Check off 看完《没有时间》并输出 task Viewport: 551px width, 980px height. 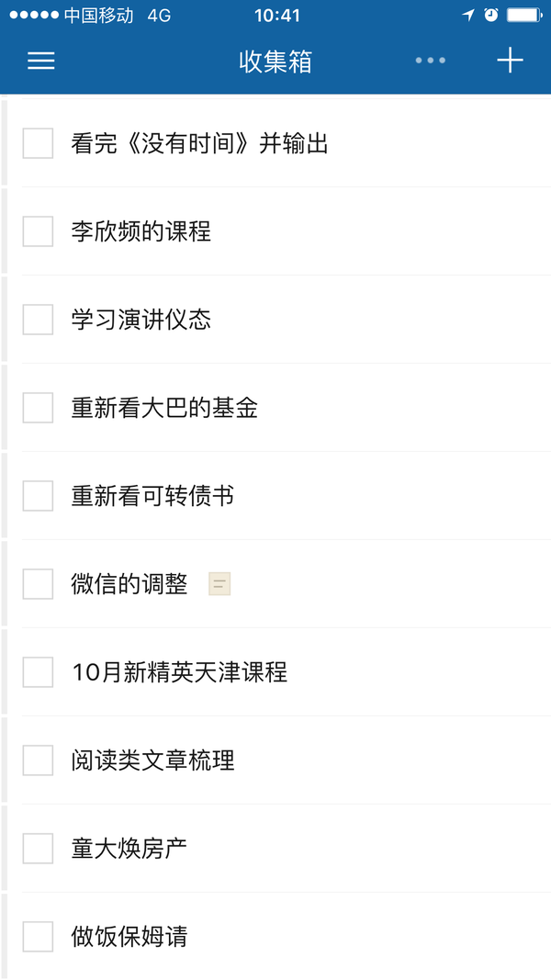click(38, 144)
